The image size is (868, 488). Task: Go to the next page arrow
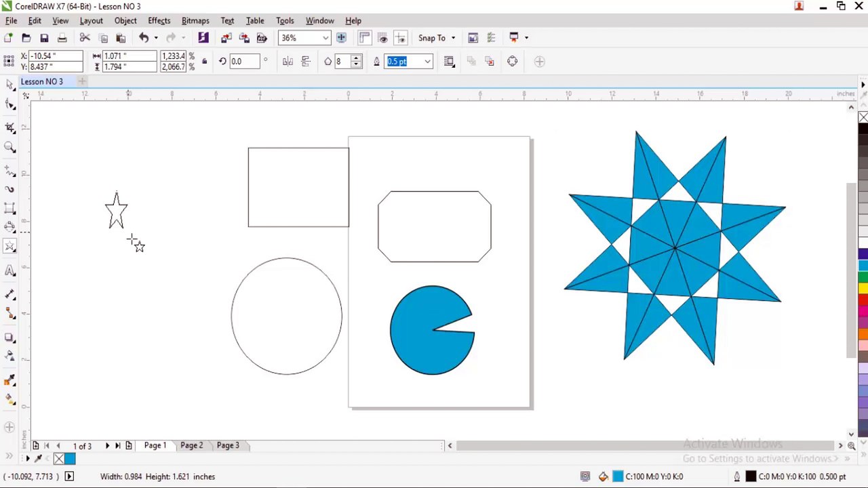point(106,445)
